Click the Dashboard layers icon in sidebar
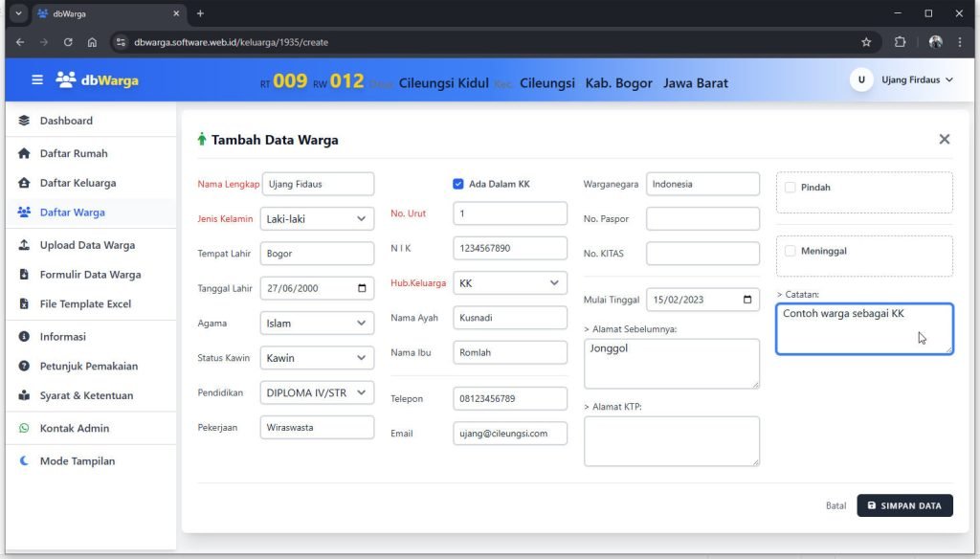This screenshot has width=980, height=559. click(x=24, y=121)
